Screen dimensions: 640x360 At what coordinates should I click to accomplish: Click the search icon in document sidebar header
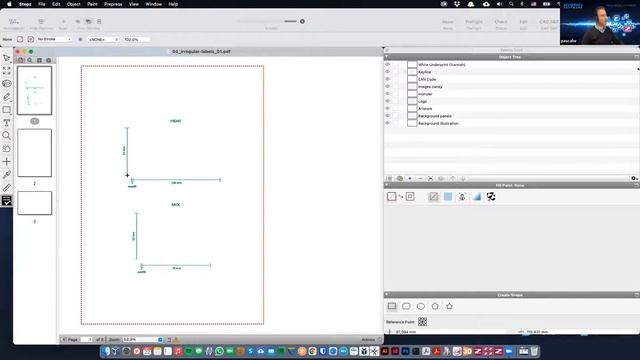pos(30,60)
